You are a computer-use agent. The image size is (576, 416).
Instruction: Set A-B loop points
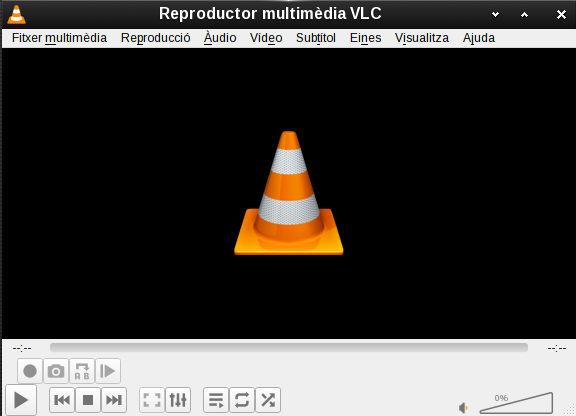click(x=82, y=371)
